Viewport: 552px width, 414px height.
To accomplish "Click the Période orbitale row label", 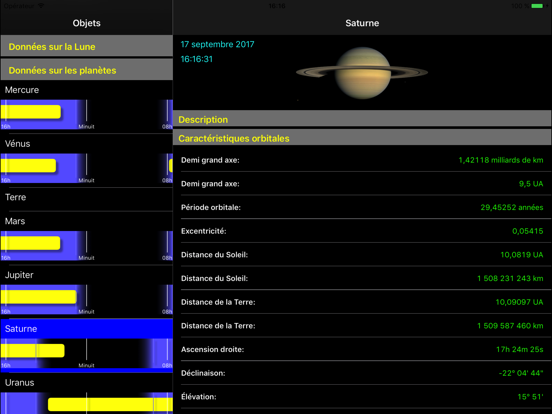I will point(211,207).
